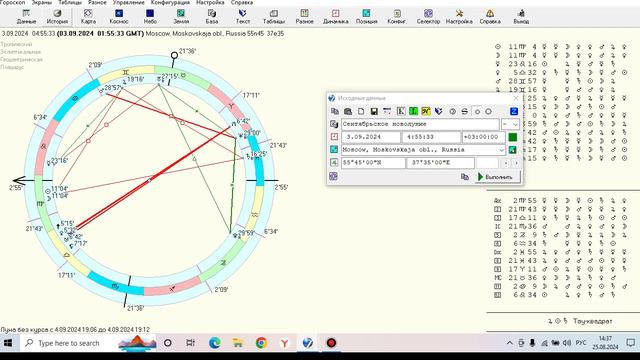The height and width of the screenshot is (360, 640).
Task: Click the longitude field 37°35'00"E
Action: tap(441, 163)
